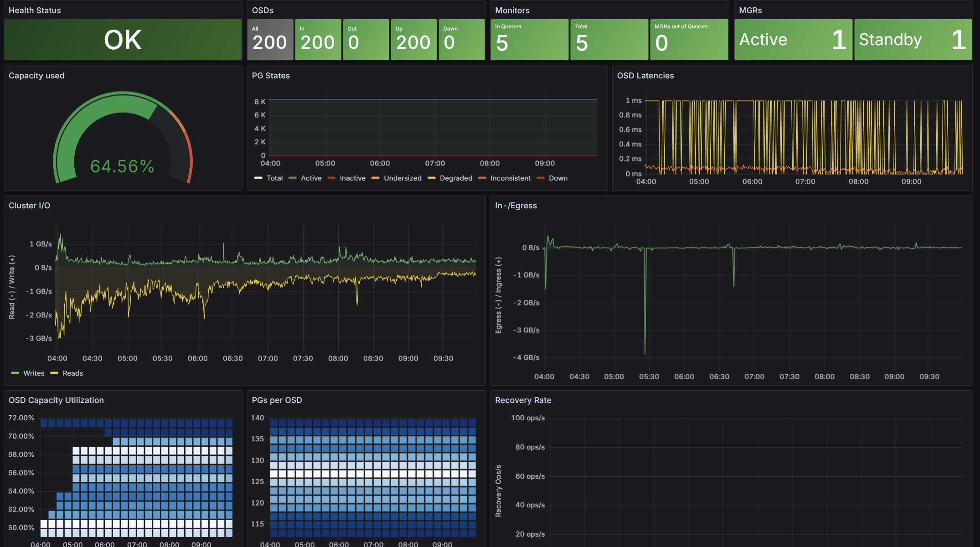Click the OSDs All 200 tile
980x547 pixels.
tap(270, 40)
